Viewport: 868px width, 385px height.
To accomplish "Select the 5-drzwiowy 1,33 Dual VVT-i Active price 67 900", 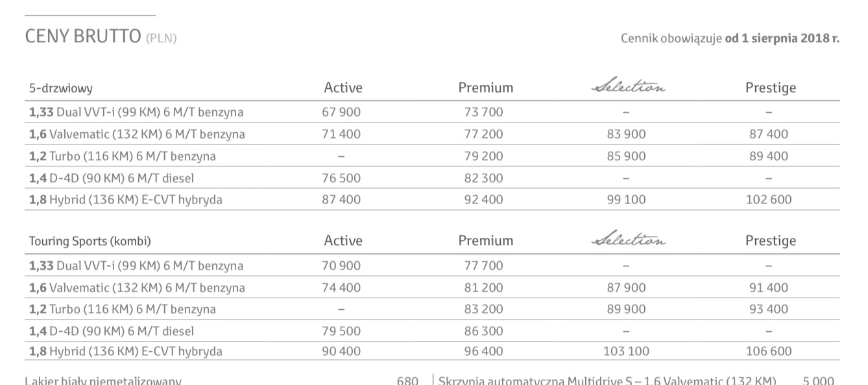I will click(341, 112).
